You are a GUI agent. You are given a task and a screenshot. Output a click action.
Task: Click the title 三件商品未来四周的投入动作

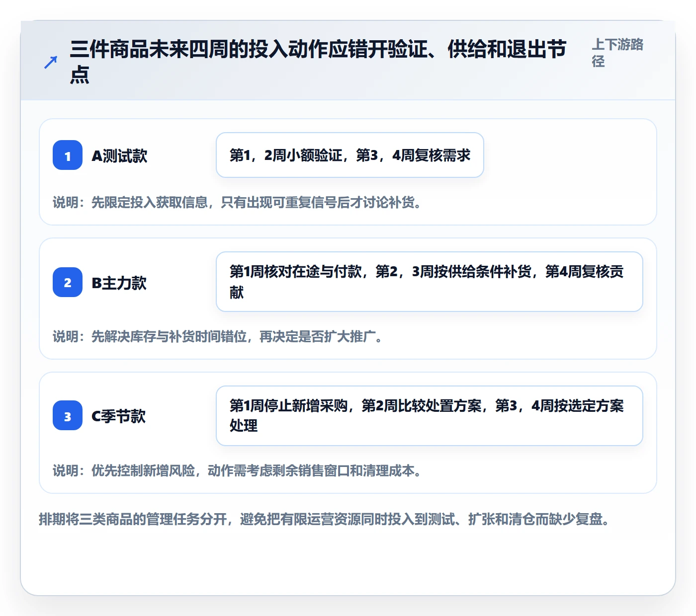[x=318, y=62]
